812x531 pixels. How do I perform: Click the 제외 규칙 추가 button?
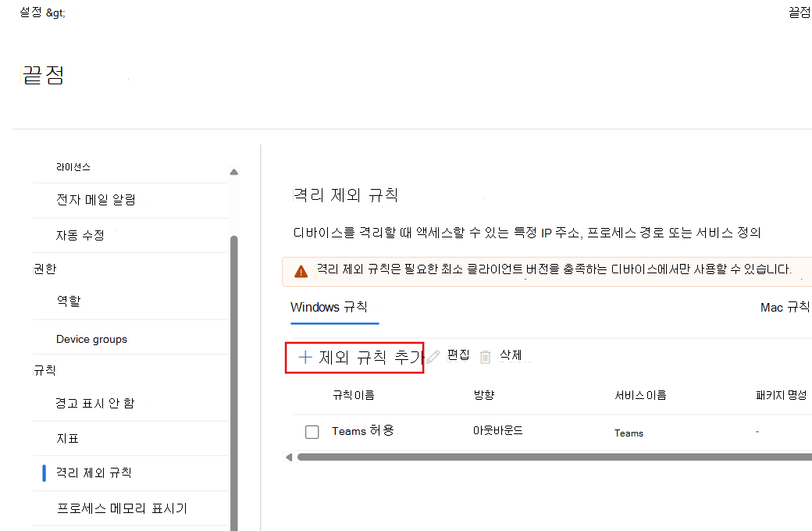355,356
